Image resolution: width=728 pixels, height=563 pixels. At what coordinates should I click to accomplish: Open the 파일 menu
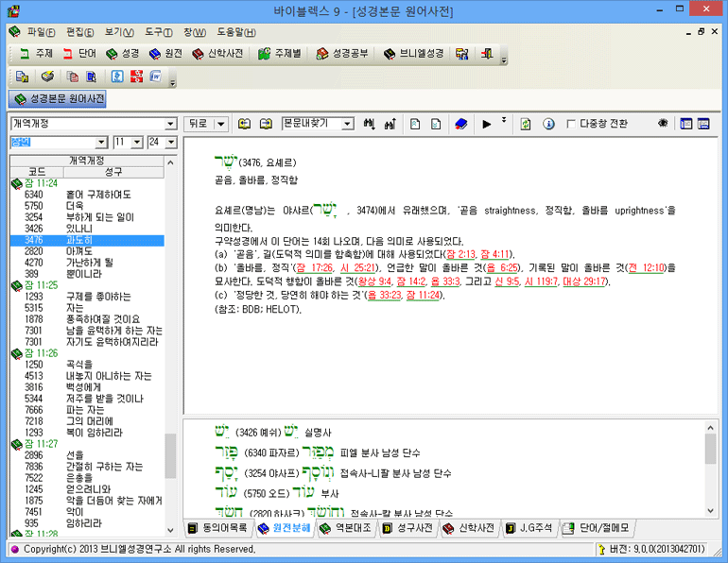41,32
